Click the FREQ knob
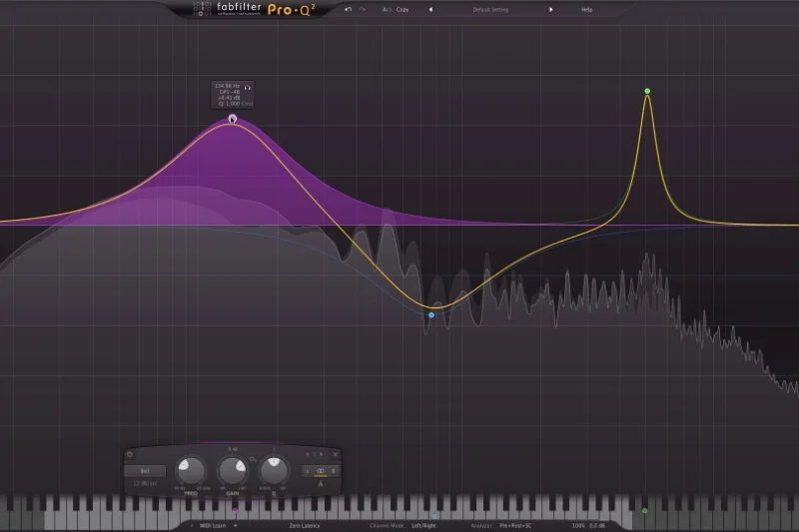799x532 pixels. point(191,470)
